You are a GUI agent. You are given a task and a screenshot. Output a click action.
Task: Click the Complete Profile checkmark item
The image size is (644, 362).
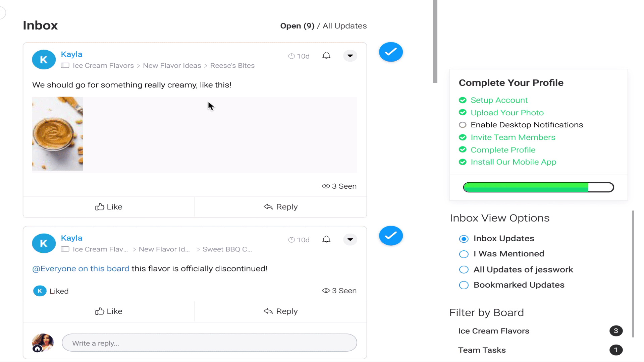pyautogui.click(x=497, y=150)
